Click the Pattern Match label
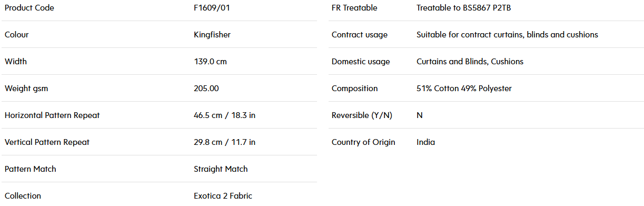Image resolution: width=644 pixels, height=206 pixels. [31, 169]
